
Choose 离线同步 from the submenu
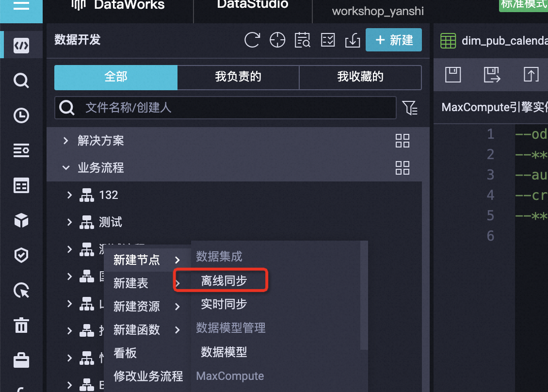click(x=224, y=280)
